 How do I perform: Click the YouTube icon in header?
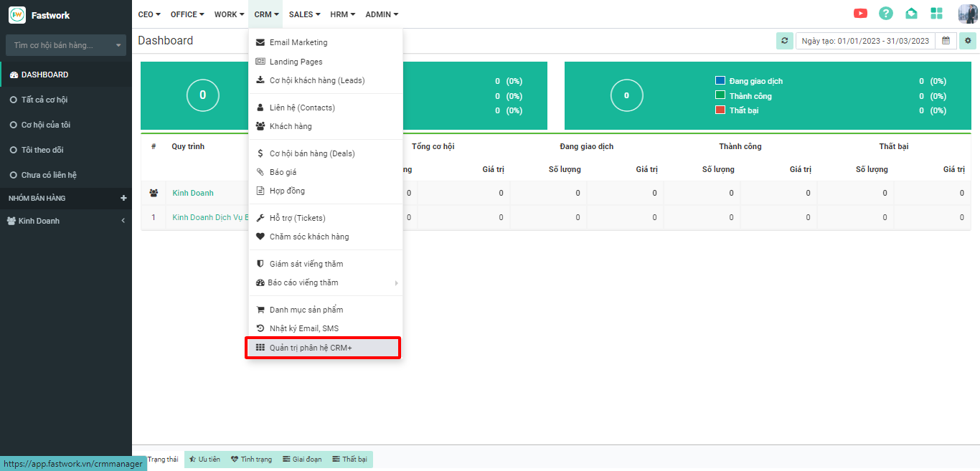point(860,14)
